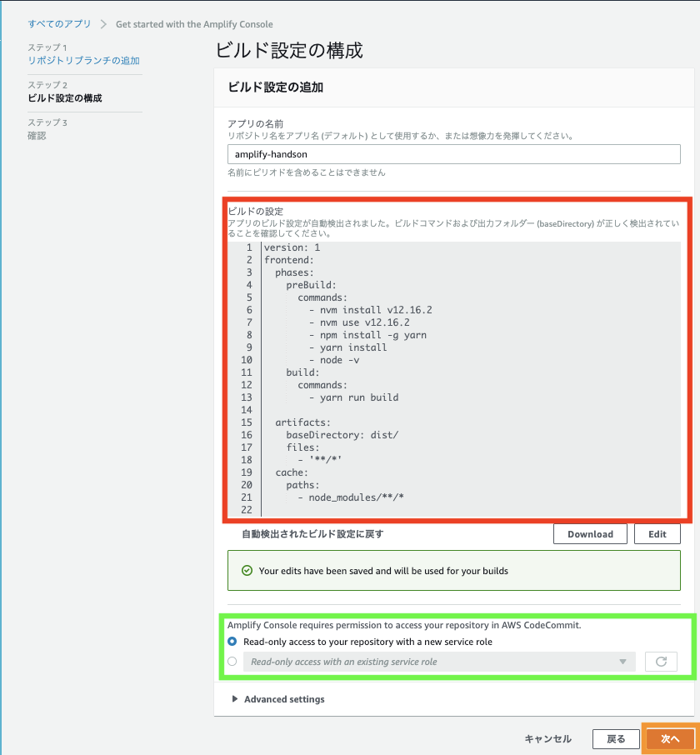The image size is (700, 755).
Task: Select read-only access with new service role
Action: [232, 642]
